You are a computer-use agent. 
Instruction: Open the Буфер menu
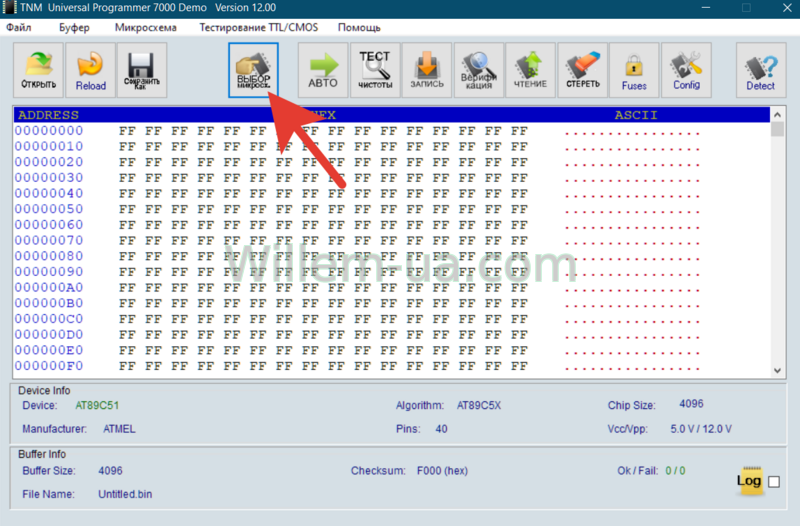click(74, 28)
